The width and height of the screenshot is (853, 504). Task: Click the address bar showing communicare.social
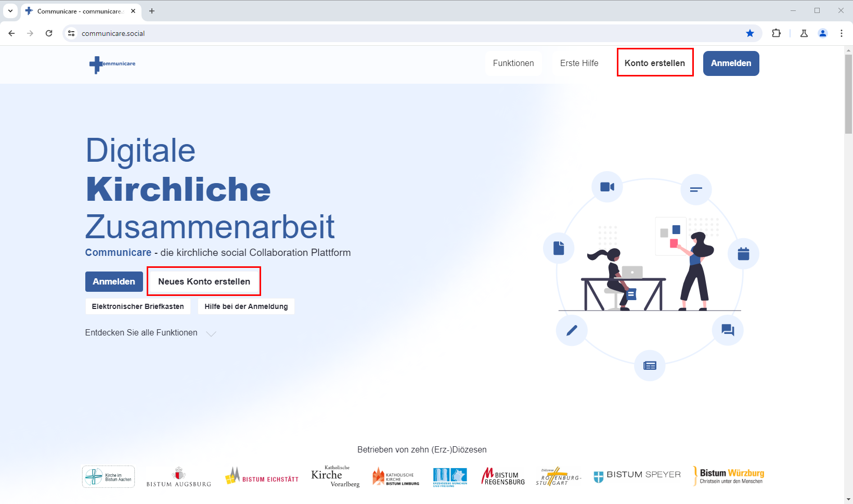coord(411,33)
